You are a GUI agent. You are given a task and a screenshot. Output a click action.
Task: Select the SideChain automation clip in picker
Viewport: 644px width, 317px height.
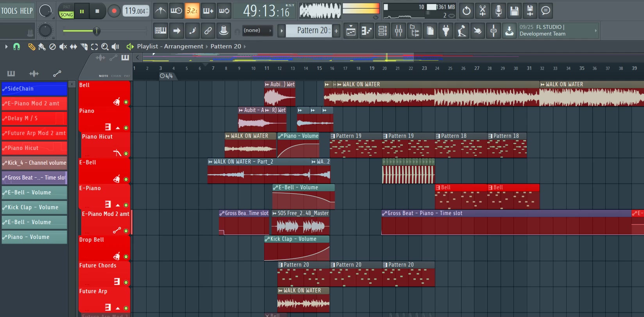click(x=34, y=89)
